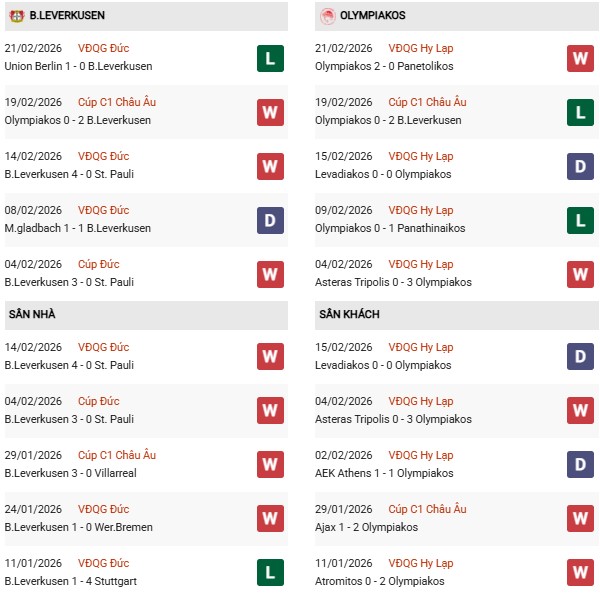Click the W badge for Ajax 1-2 Olympiakos
Image resolution: width=600 pixels, height=593 pixels.
pos(580,519)
